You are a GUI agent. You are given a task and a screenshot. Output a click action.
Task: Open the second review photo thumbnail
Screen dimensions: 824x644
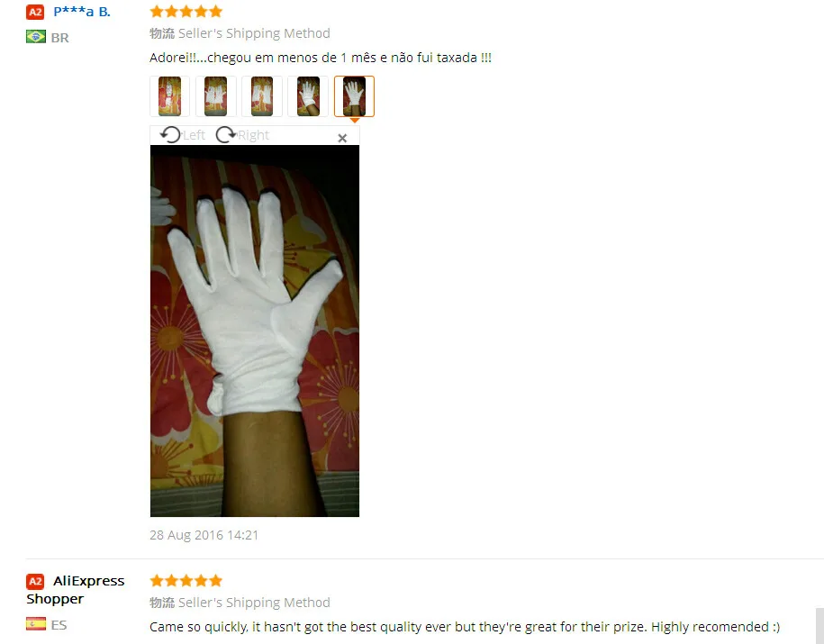point(215,96)
